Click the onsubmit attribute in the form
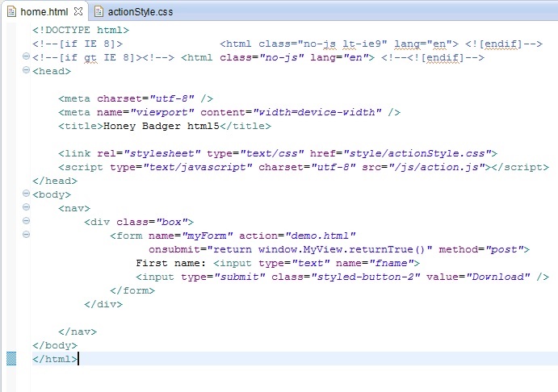 click(178, 249)
